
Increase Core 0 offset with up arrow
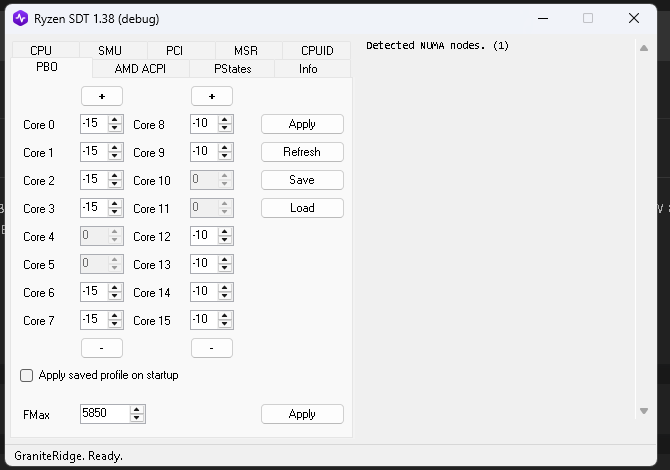click(x=115, y=120)
